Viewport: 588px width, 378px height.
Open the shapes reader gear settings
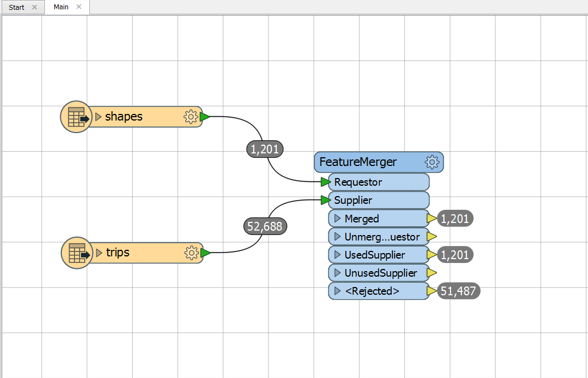191,117
